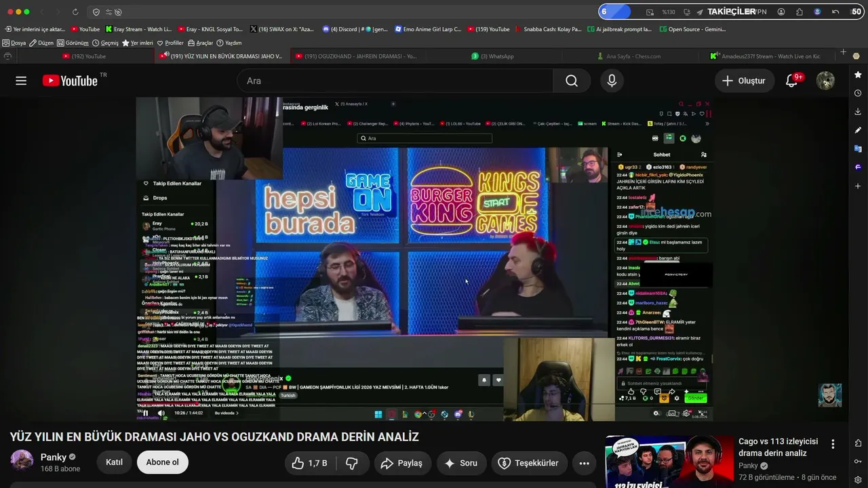Open the 'Oluştur' create button
The image size is (868, 488).
(x=743, y=81)
